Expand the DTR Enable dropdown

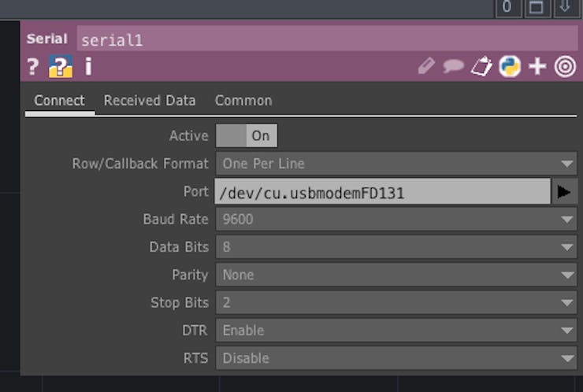[396, 330]
